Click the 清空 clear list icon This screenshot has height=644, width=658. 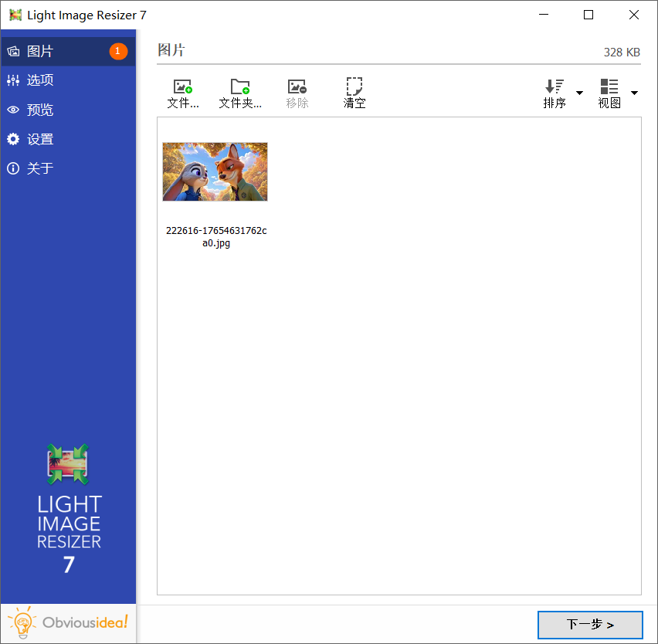click(x=354, y=86)
